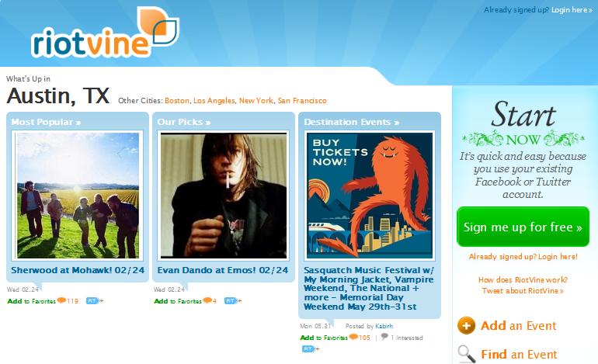Switch the city to Boston
Viewport: 598px width, 364px height.
click(x=177, y=101)
